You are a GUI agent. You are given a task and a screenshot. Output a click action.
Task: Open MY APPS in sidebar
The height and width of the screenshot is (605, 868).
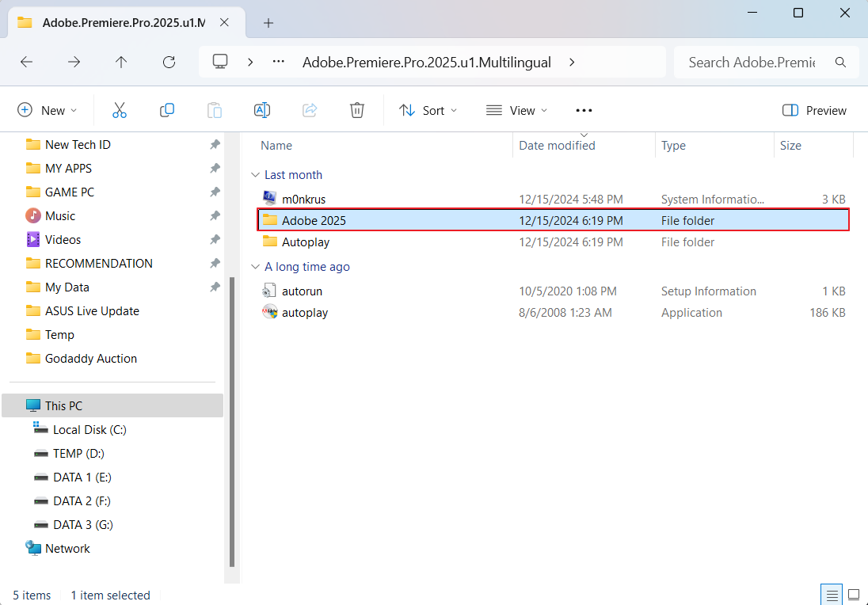click(x=68, y=168)
